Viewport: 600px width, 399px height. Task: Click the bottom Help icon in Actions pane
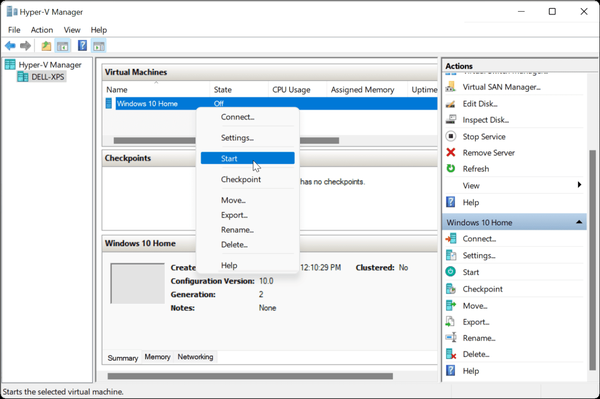451,370
